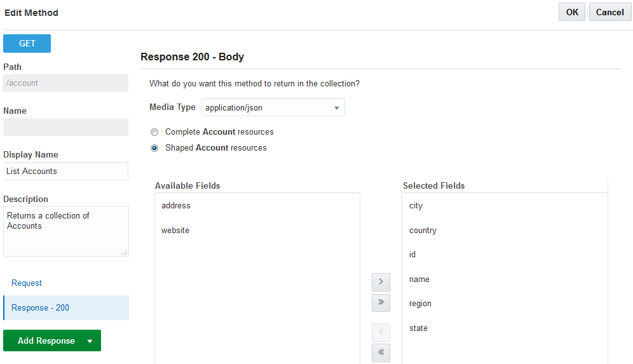
Task: Select address in Available Fields
Action: (x=176, y=206)
